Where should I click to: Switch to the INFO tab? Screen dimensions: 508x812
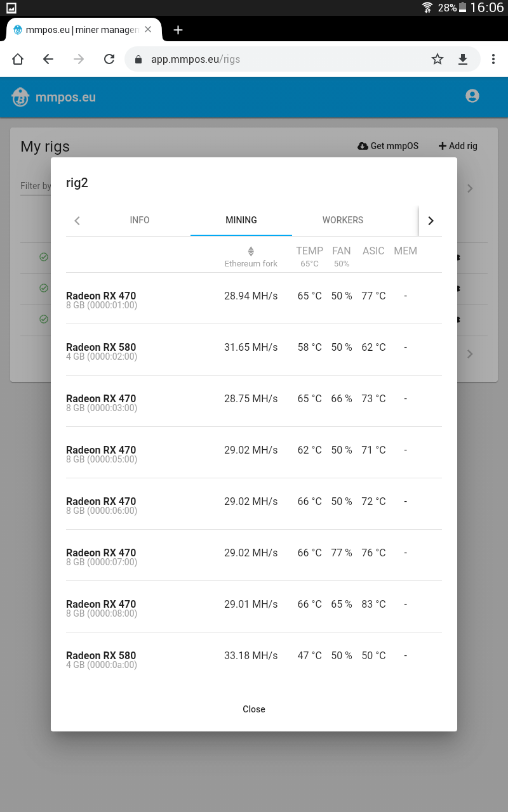click(x=140, y=220)
